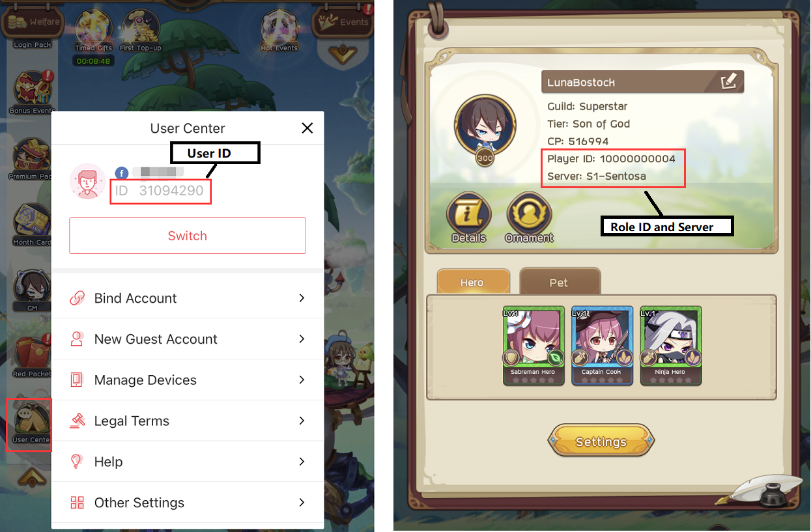Open the First Top-up icon
Screen dimensions: 811x532
140,31
